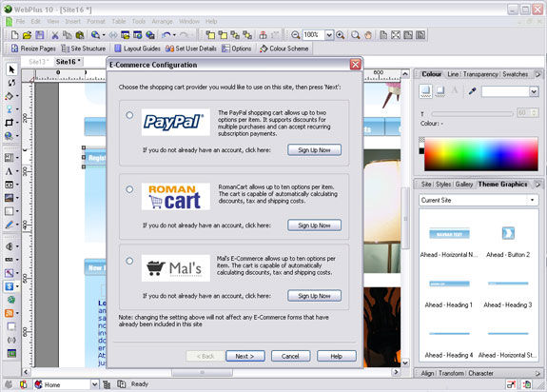Switch to the Site13 document tab
The image size is (547, 392).
[x=38, y=62]
